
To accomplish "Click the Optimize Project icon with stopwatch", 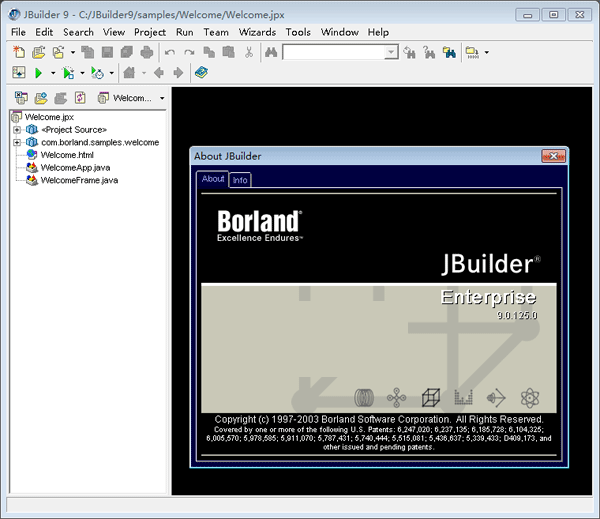I will point(97,73).
